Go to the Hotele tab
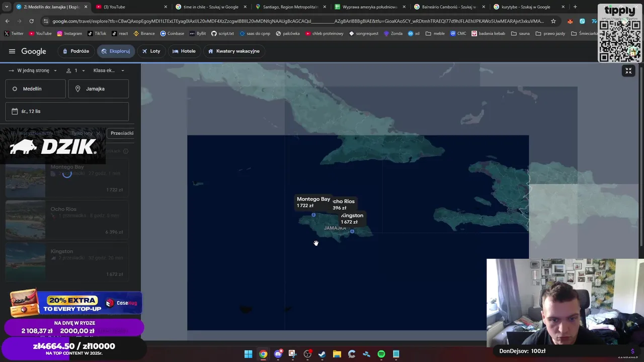 [x=184, y=51]
